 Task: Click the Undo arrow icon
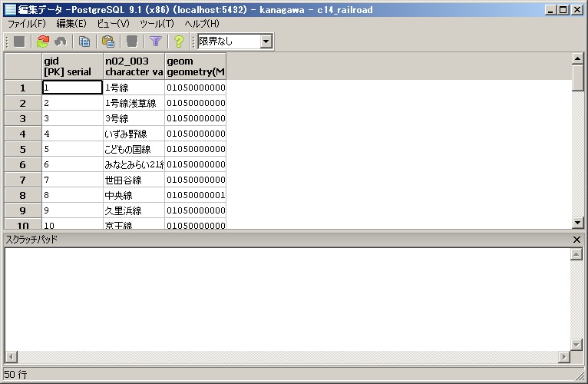pyautogui.click(x=60, y=41)
